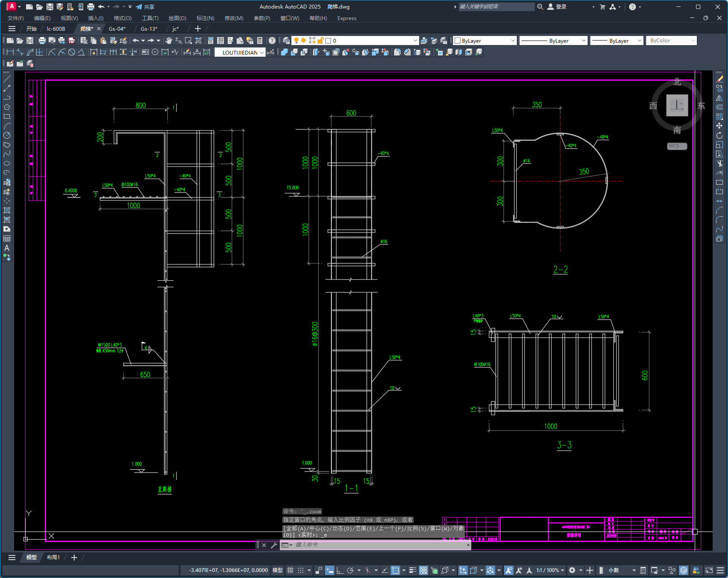This screenshot has height=578, width=728.
Task: Open the Express menu
Action: pos(347,18)
